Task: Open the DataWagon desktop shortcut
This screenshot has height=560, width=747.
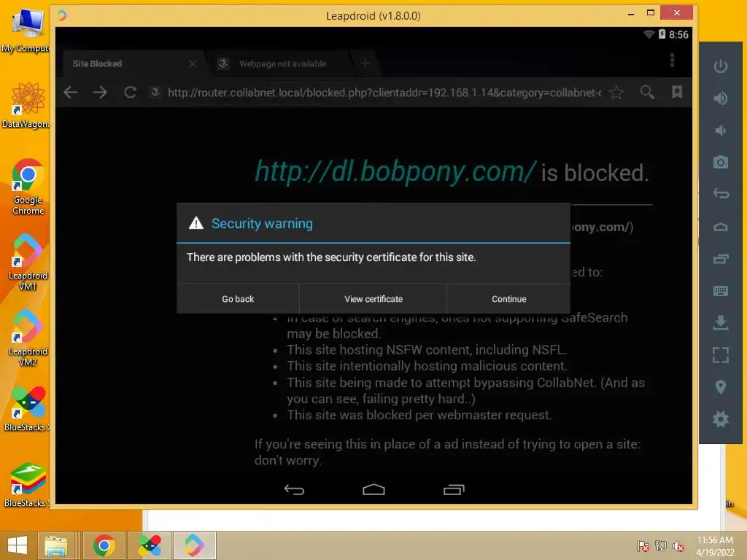Action: click(26, 105)
